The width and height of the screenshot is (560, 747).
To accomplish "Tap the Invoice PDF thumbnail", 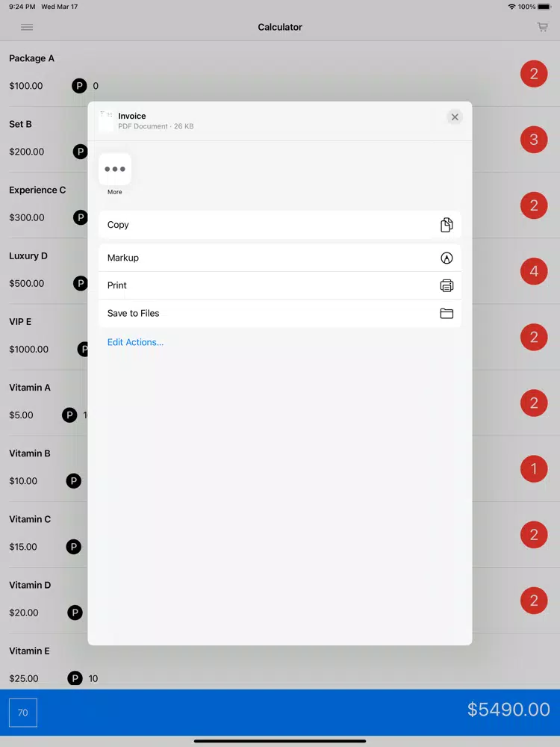I will pos(106,120).
